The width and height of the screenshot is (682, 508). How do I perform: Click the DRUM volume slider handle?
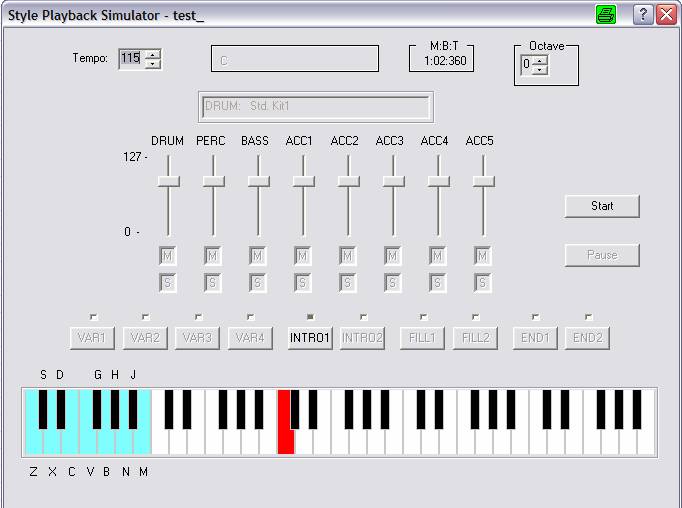tap(169, 181)
